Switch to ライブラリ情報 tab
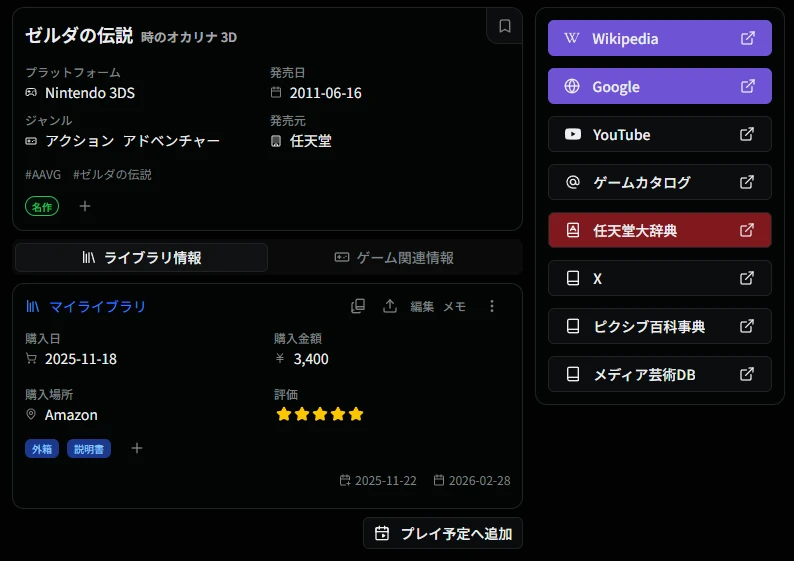 (141, 257)
